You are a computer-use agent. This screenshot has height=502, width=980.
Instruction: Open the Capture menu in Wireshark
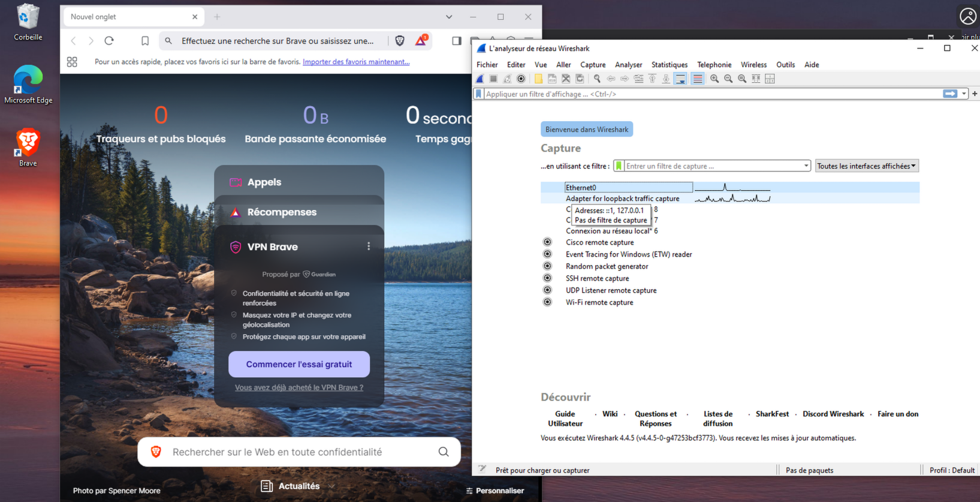pyautogui.click(x=593, y=65)
